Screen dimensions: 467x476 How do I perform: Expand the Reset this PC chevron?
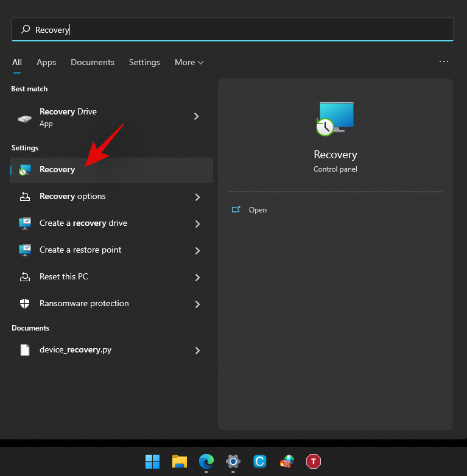pyautogui.click(x=197, y=278)
